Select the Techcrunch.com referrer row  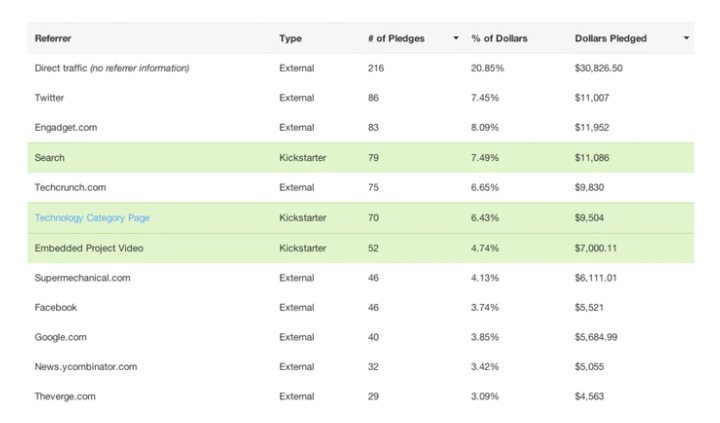(x=70, y=188)
